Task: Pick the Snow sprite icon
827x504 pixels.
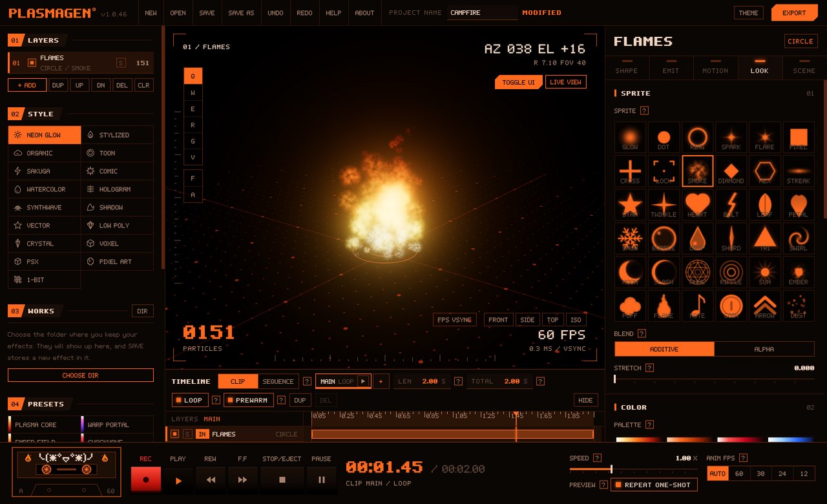Action: click(x=630, y=238)
